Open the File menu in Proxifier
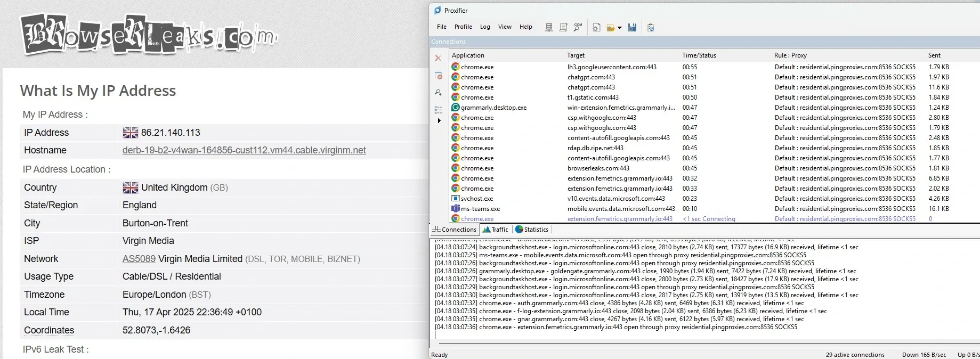This screenshot has height=359, width=980. click(442, 27)
